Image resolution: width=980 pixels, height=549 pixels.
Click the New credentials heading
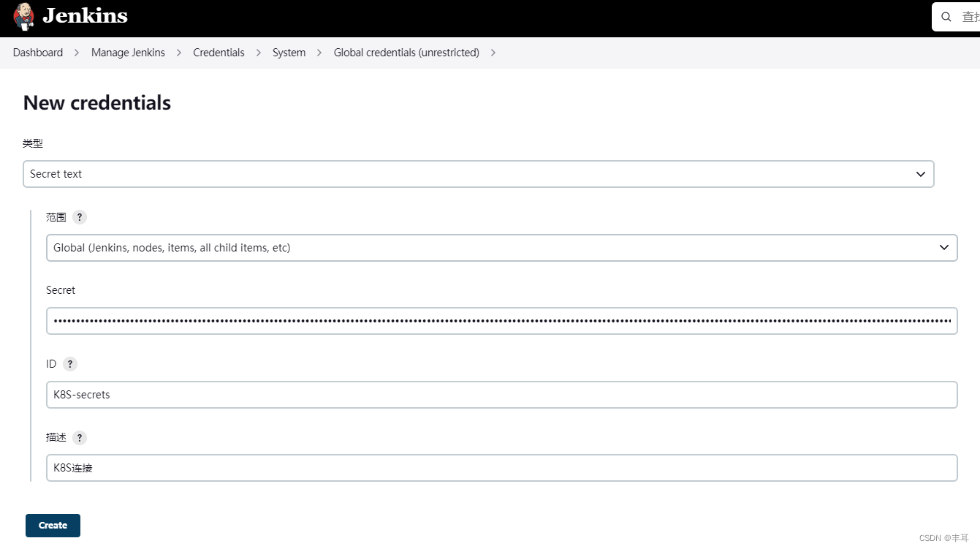click(97, 103)
